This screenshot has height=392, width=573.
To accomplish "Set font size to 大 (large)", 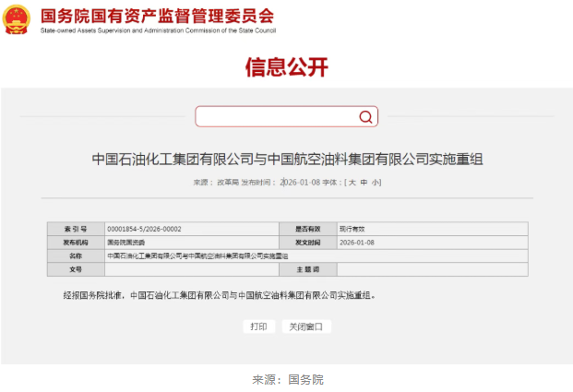I will coord(352,183).
